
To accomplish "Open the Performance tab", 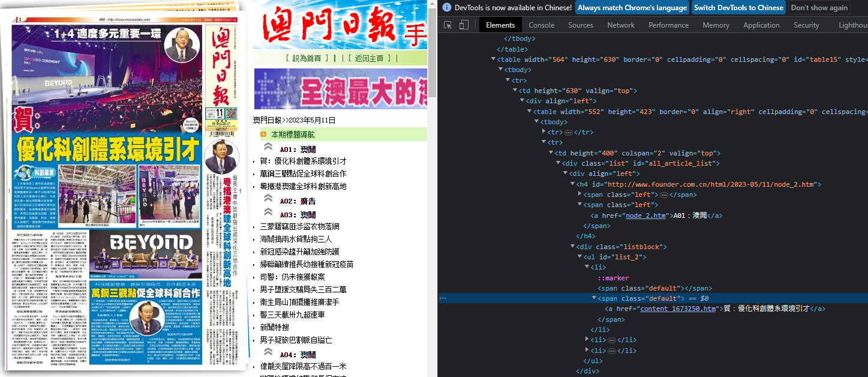I will (668, 25).
